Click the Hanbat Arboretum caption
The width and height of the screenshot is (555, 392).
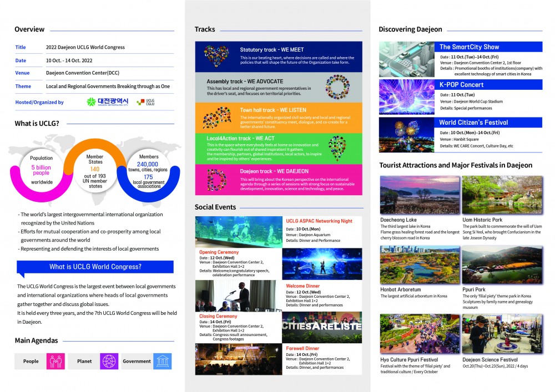click(401, 289)
